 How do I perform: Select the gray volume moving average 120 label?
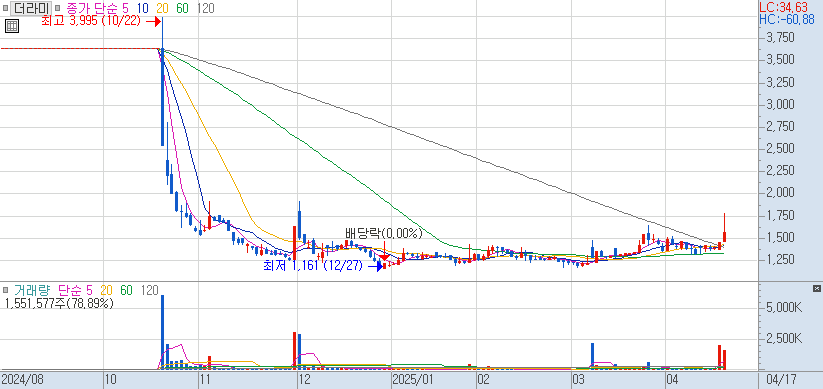[x=150, y=290]
